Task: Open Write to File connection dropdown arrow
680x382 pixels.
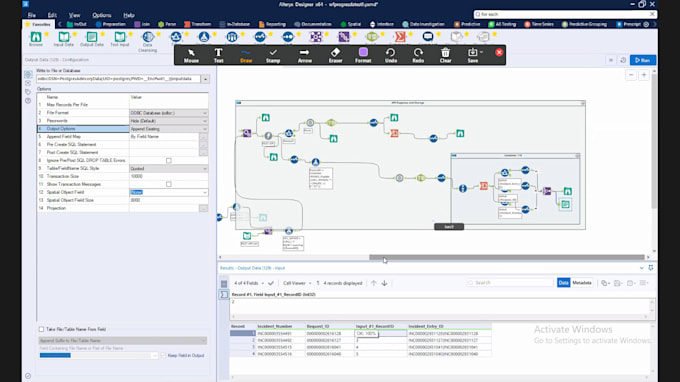Action: [205, 79]
